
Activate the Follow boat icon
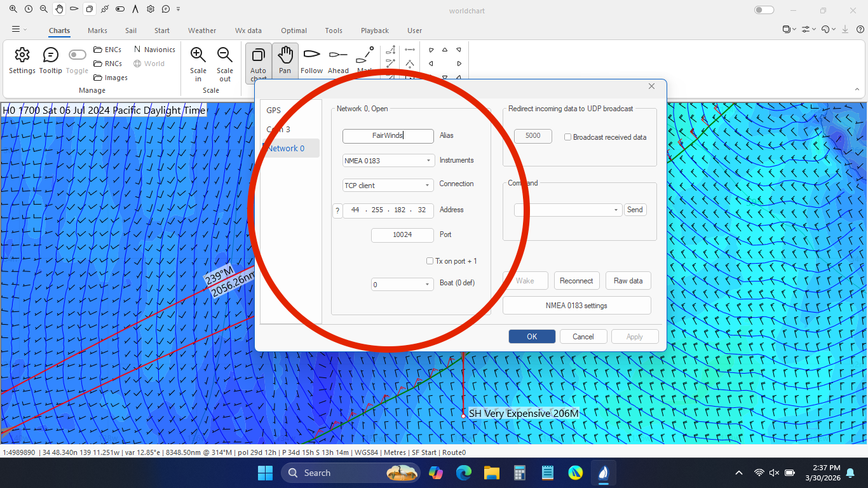tap(311, 55)
